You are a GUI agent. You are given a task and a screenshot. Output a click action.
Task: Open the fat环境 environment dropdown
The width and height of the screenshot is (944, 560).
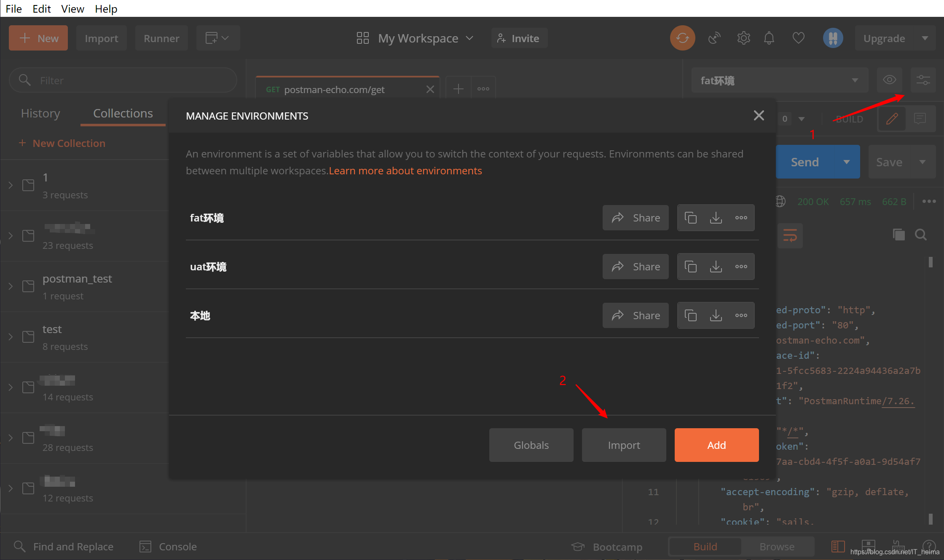click(x=779, y=80)
